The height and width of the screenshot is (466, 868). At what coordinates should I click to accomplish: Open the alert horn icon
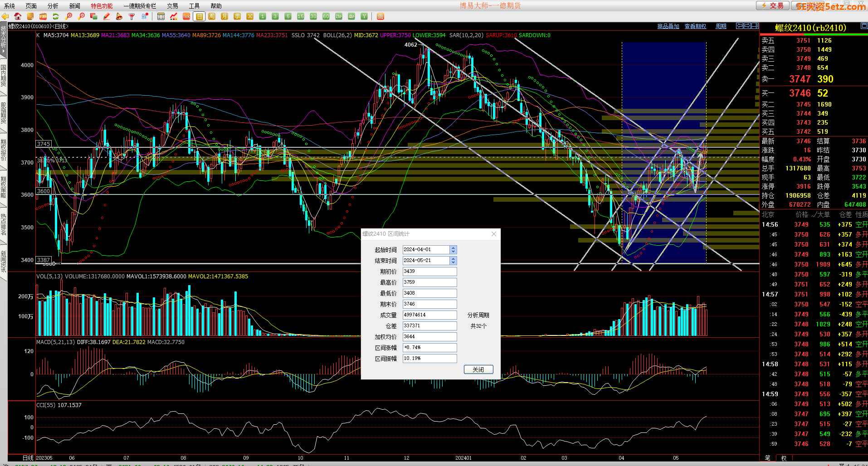click(119, 16)
